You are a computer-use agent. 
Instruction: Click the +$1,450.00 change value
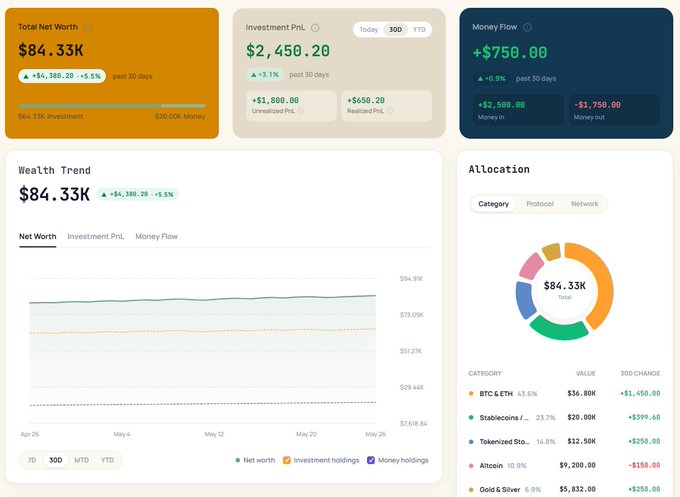point(640,394)
